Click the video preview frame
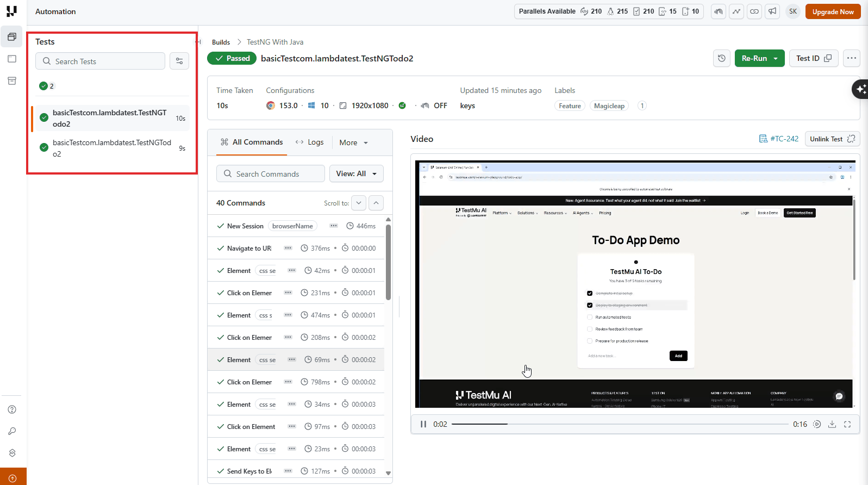The height and width of the screenshot is (485, 868). pos(635,284)
